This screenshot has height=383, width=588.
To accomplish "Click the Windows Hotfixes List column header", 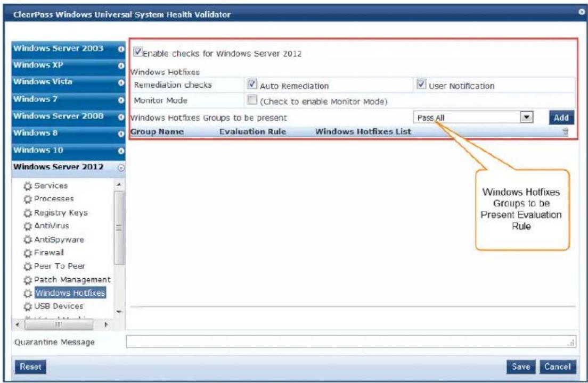I will (x=363, y=132).
